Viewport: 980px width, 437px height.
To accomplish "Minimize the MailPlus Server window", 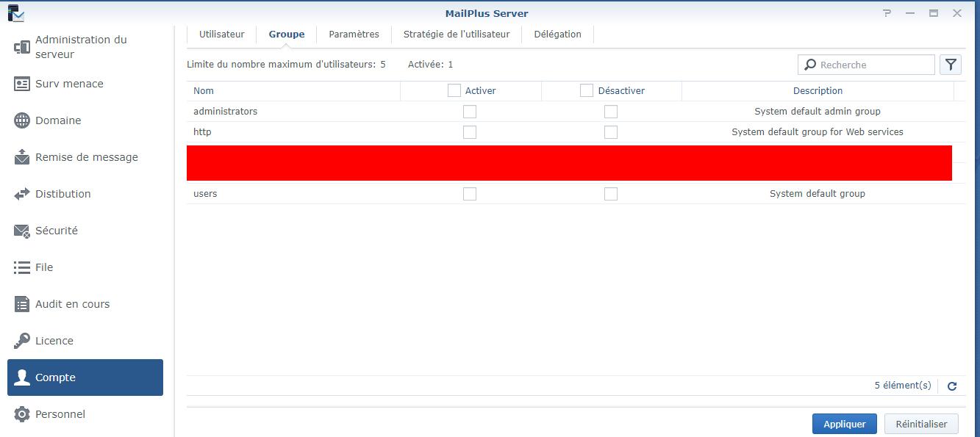I will tap(911, 13).
